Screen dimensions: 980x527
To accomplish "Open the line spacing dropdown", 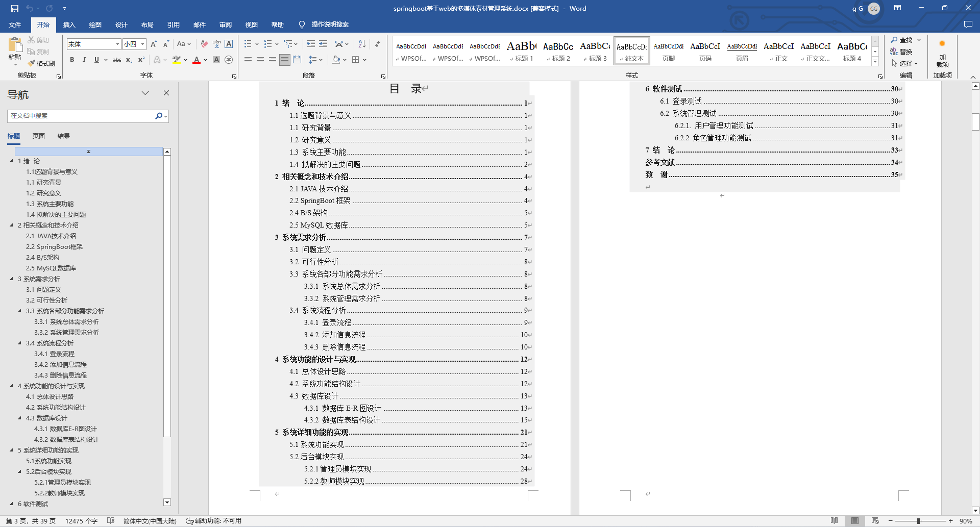I will click(x=315, y=60).
